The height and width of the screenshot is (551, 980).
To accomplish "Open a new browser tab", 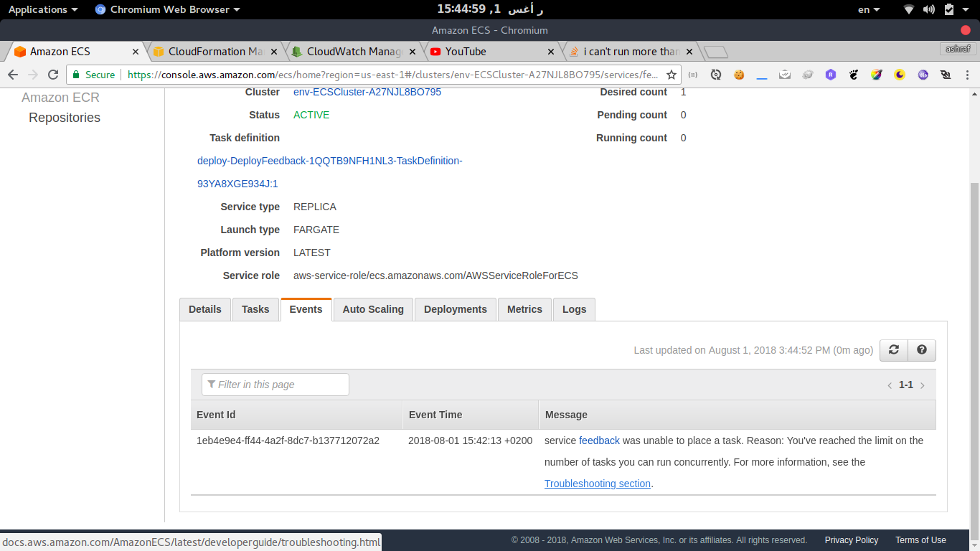I will [x=716, y=52].
